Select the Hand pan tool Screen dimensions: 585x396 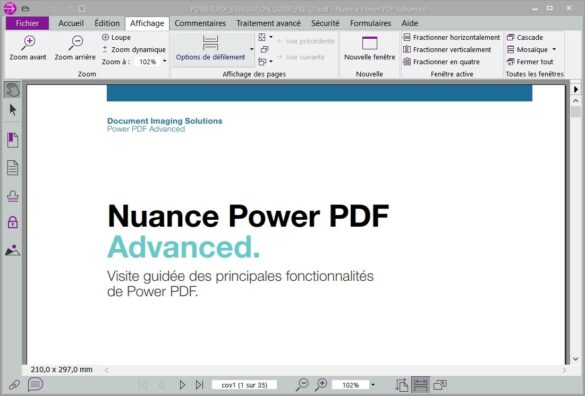coord(12,90)
